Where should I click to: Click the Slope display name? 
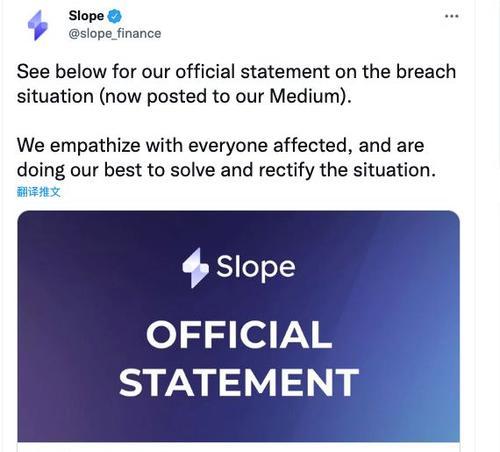pyautogui.click(x=86, y=16)
